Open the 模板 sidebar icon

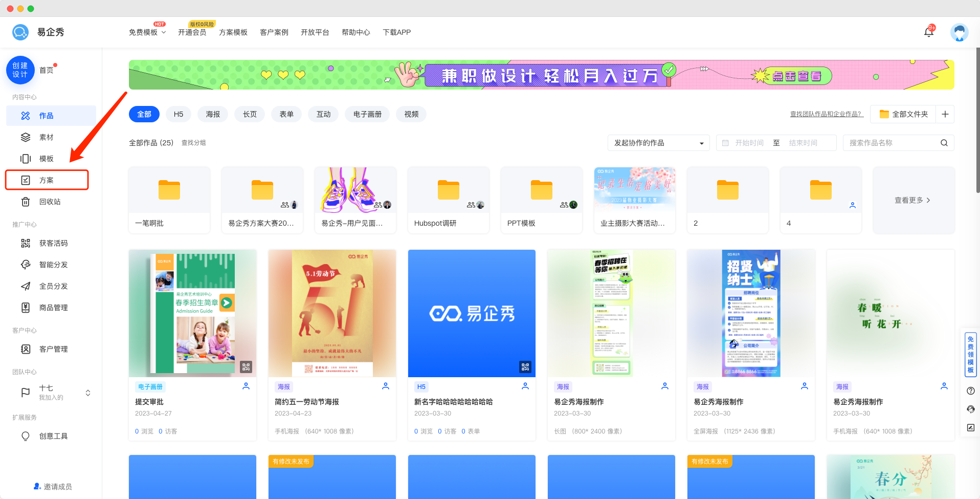tap(26, 159)
